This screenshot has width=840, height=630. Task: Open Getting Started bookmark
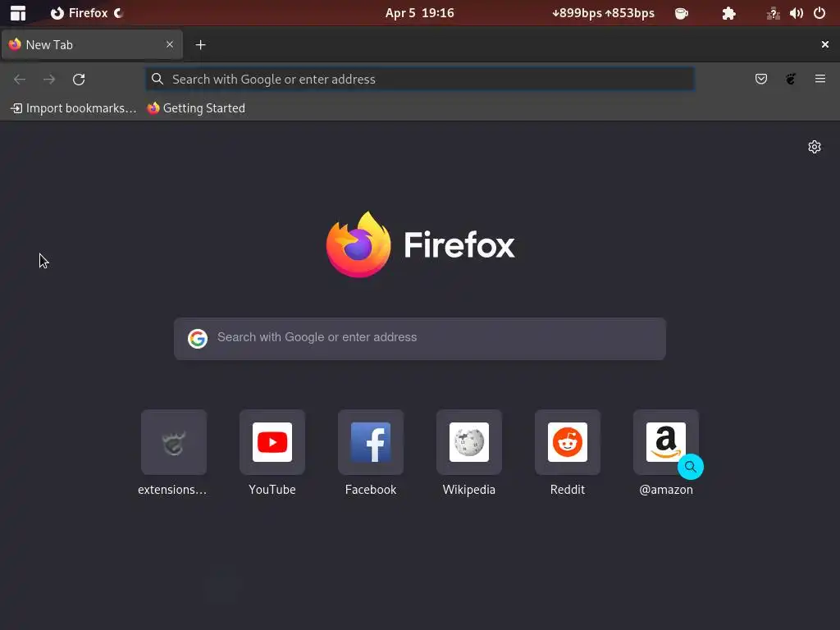tap(196, 108)
